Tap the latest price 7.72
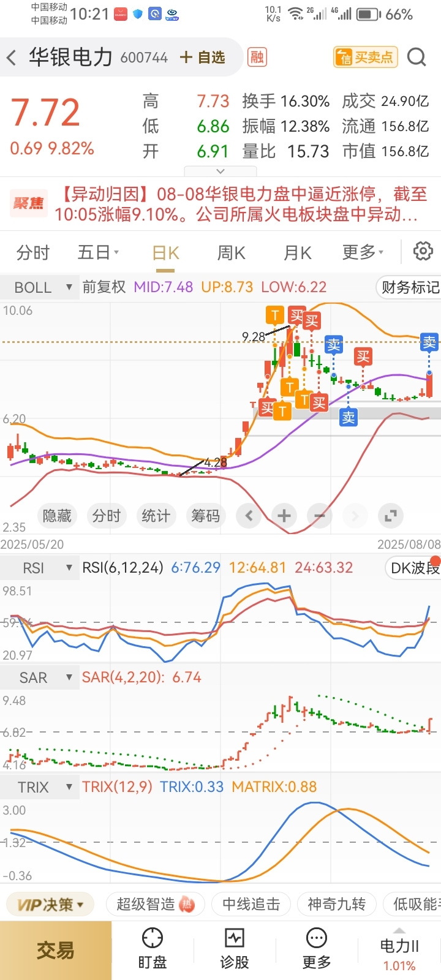Viewport: 441px width, 980px height. click(45, 113)
